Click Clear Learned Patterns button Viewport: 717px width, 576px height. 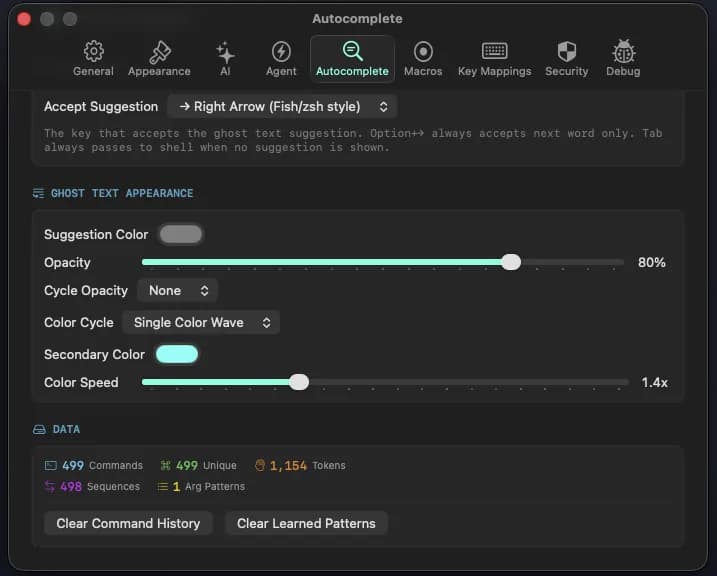tap(306, 523)
